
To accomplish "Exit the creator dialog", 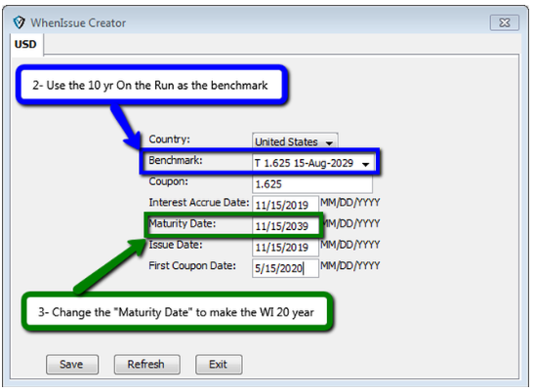I will coord(219,365).
